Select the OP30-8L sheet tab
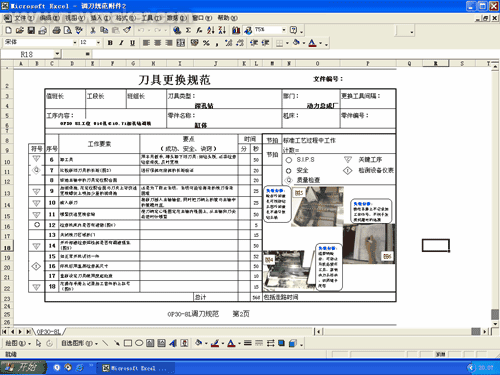 coord(49,332)
